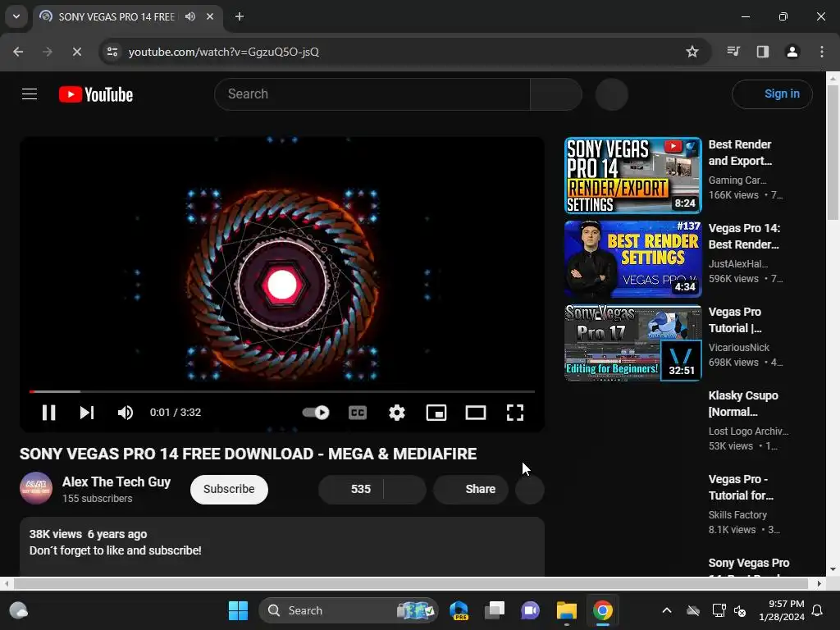The height and width of the screenshot is (630, 840).
Task: Open notifications bell icon
Action: (818, 610)
